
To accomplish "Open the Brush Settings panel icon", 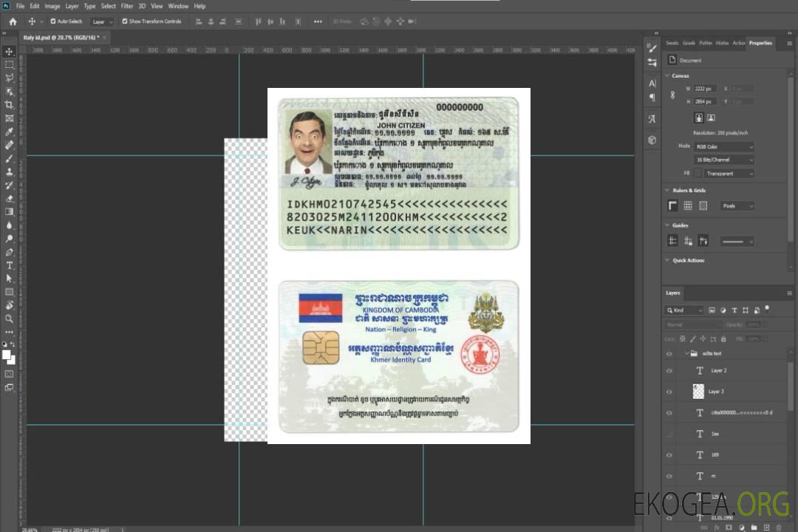I will 652,48.
